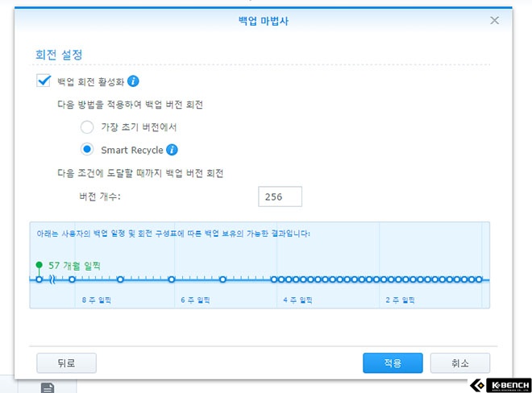Click the 8 주 일찍 timeline label
This screenshot has width=532, height=393.
click(97, 300)
